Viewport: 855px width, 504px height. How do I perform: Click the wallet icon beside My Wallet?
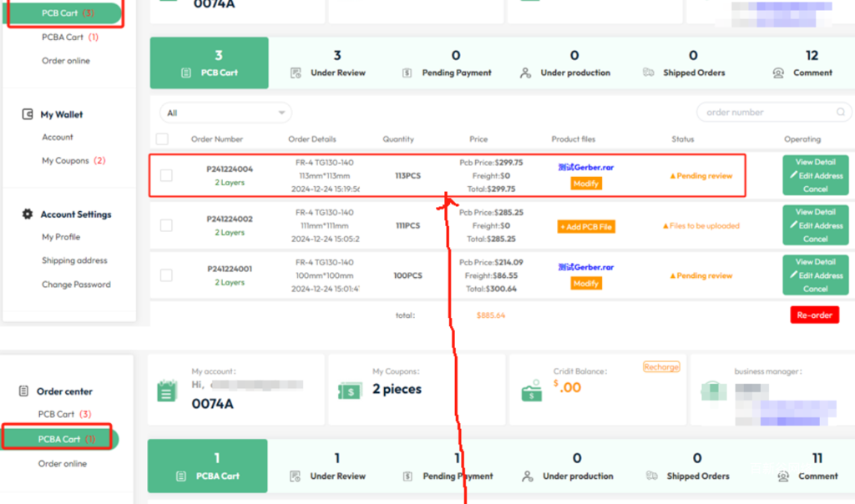pos(28,114)
